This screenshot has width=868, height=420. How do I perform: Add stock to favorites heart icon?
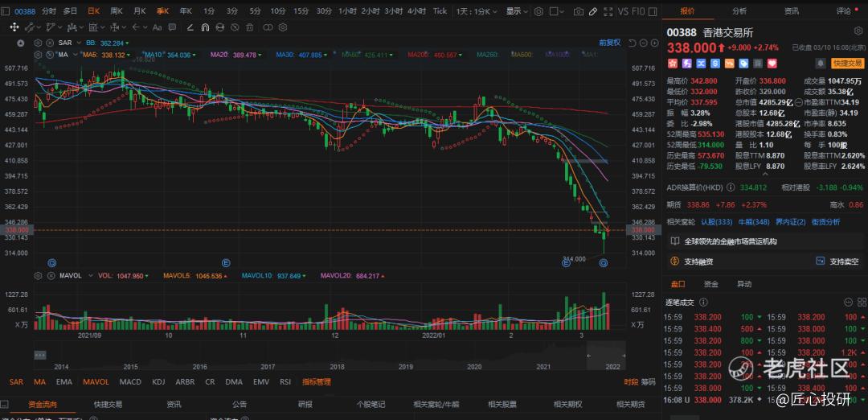[772, 64]
